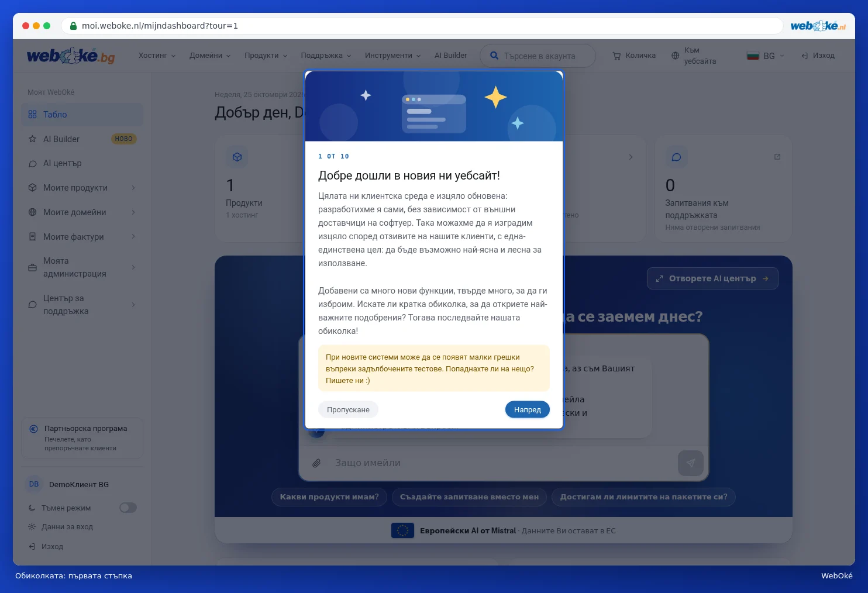Click the AI Builder star icon

click(32, 139)
